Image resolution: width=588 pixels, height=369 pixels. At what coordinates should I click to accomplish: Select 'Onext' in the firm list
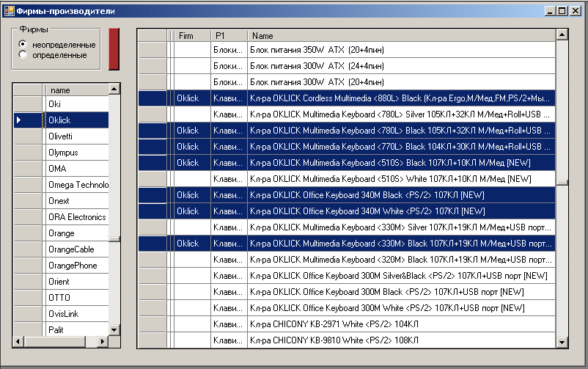point(76,201)
